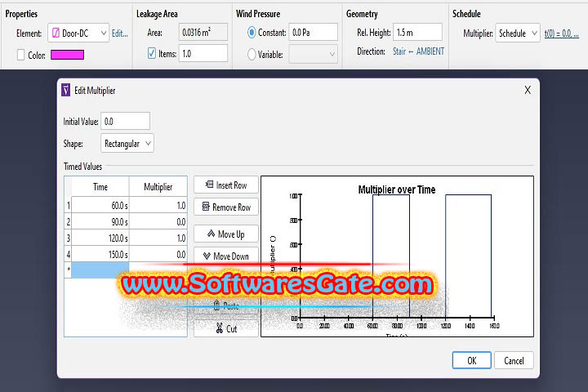Click Move Down button
This screenshot has width=588, height=392.
pos(226,256)
